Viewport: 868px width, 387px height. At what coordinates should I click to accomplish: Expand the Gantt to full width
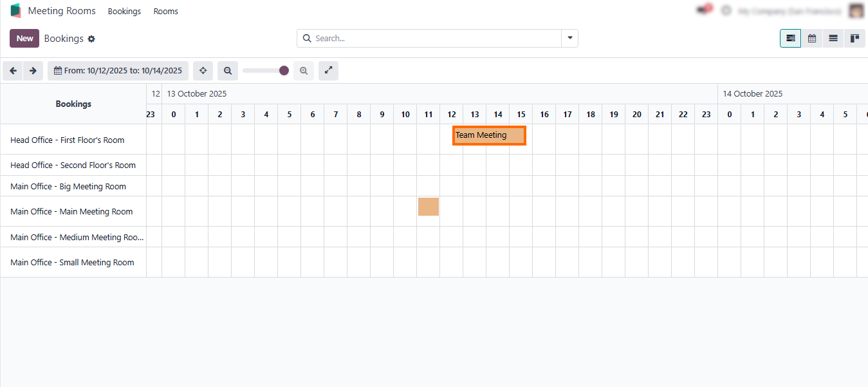(x=328, y=71)
